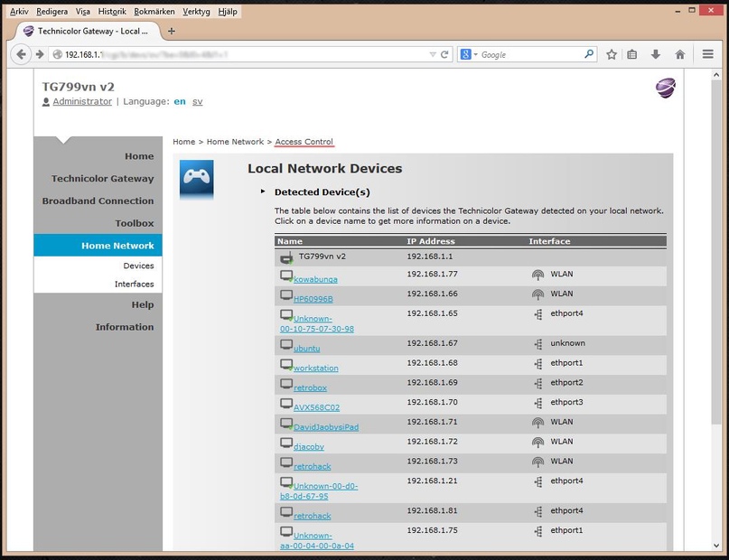This screenshot has width=729, height=560.
Task: Click the computer icon next to workstation
Action: [286, 365]
